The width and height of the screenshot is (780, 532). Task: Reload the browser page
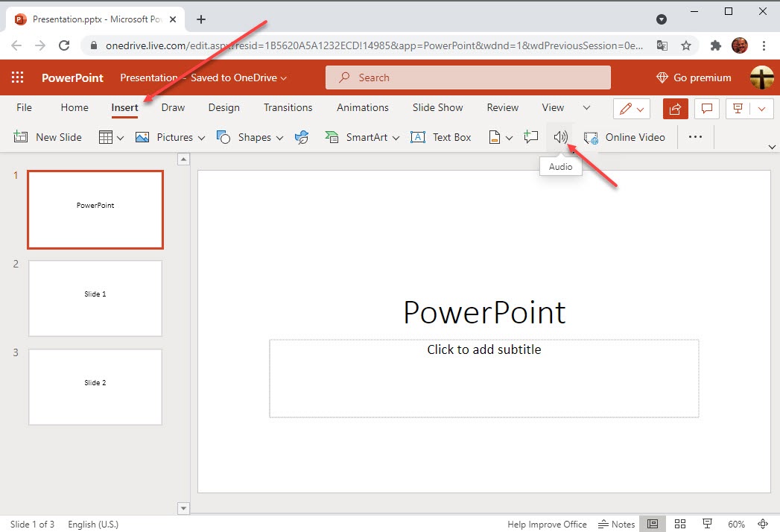pyautogui.click(x=64, y=45)
